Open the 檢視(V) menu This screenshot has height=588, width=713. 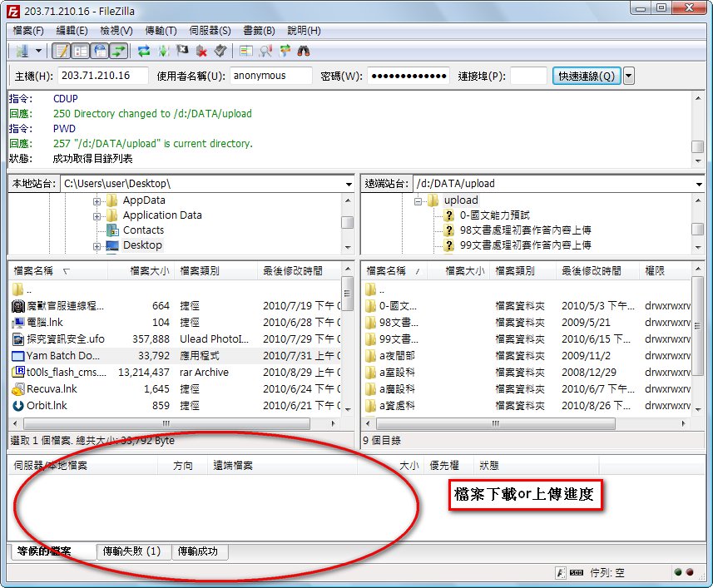point(116,31)
